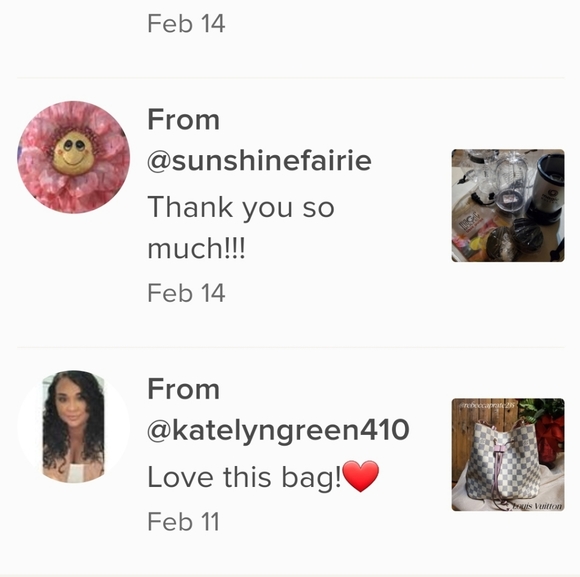Open the 'Thank you so much!!!' comment
The image size is (580, 577).
(241, 228)
